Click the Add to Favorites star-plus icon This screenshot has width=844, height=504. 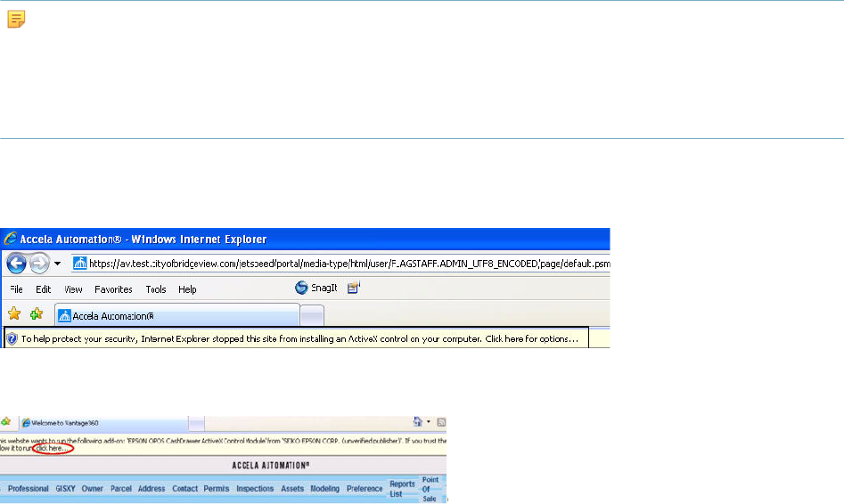pos(36,313)
